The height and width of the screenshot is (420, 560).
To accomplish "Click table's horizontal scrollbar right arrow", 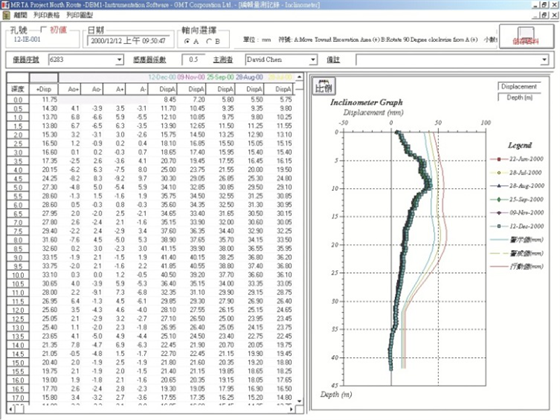I will 292,409.
